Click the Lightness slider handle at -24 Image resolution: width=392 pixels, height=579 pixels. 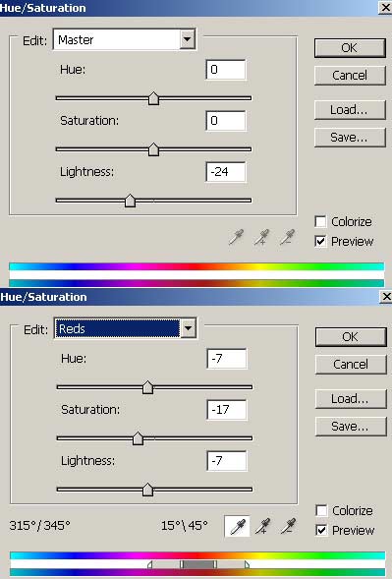[130, 201]
